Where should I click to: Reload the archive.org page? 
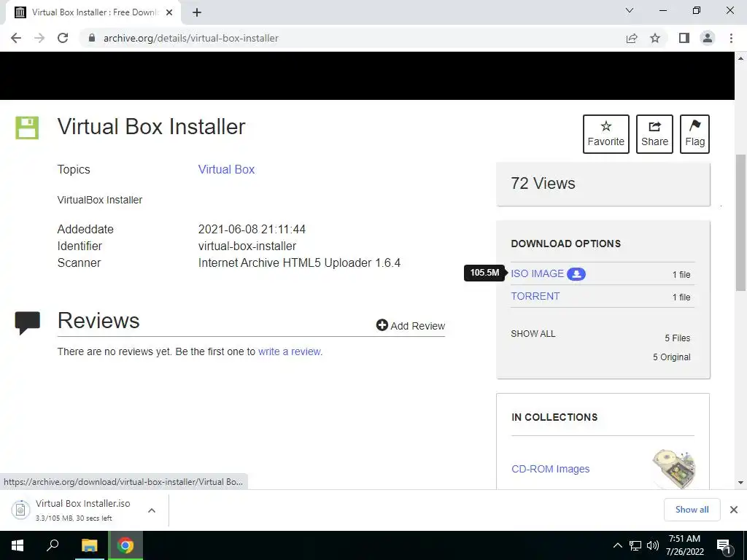(63, 38)
